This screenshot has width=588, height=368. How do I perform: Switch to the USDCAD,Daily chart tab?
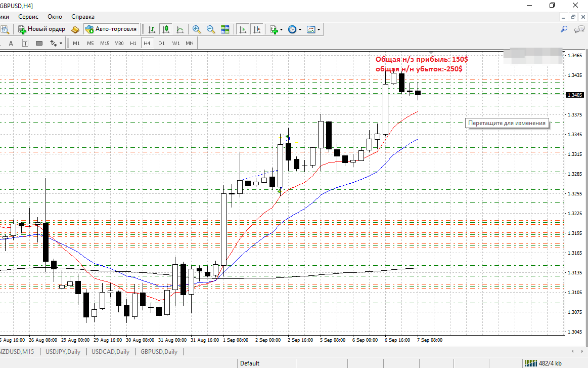(111, 352)
